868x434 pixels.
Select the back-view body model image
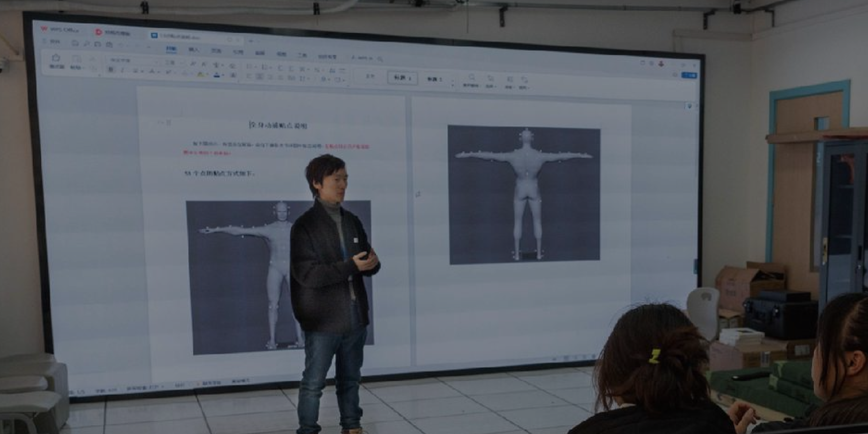[x=524, y=195]
